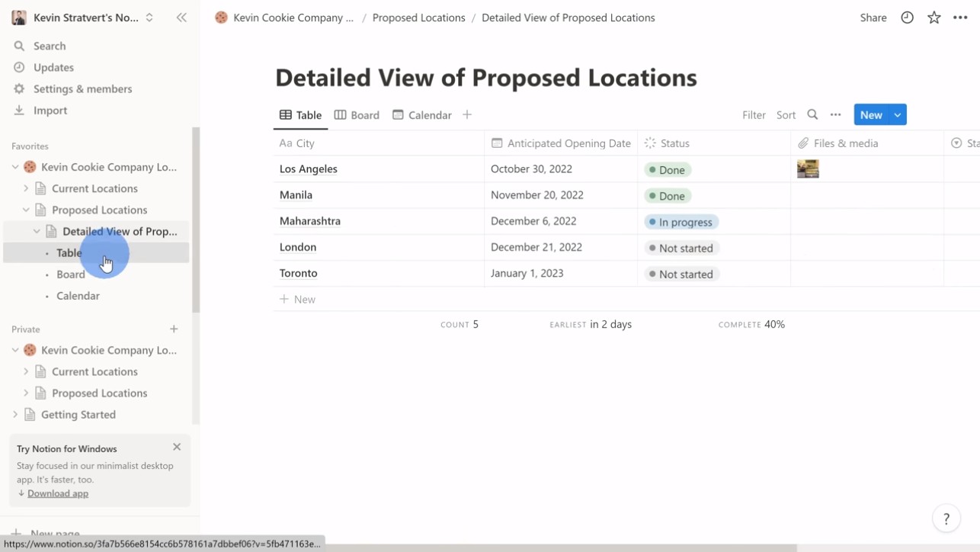The image size is (980, 552).
Task: Collapse Kevin Cookie Company in Private
Action: (x=15, y=351)
